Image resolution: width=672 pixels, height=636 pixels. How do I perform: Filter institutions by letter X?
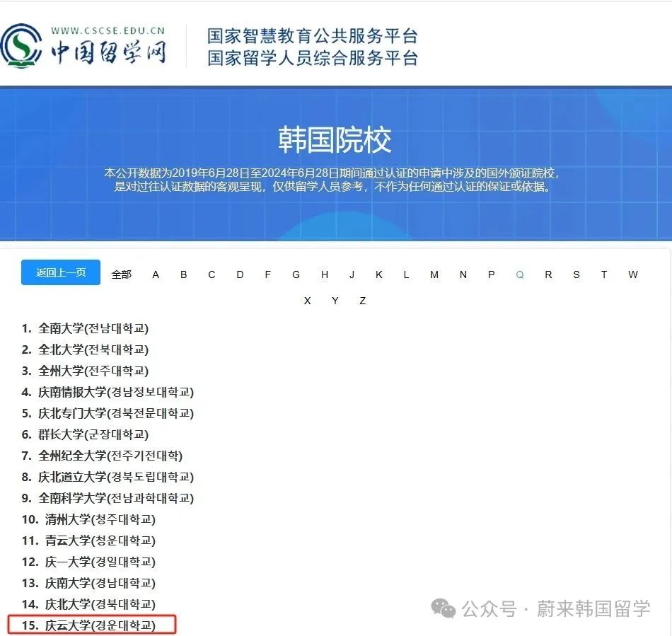pyautogui.click(x=307, y=301)
